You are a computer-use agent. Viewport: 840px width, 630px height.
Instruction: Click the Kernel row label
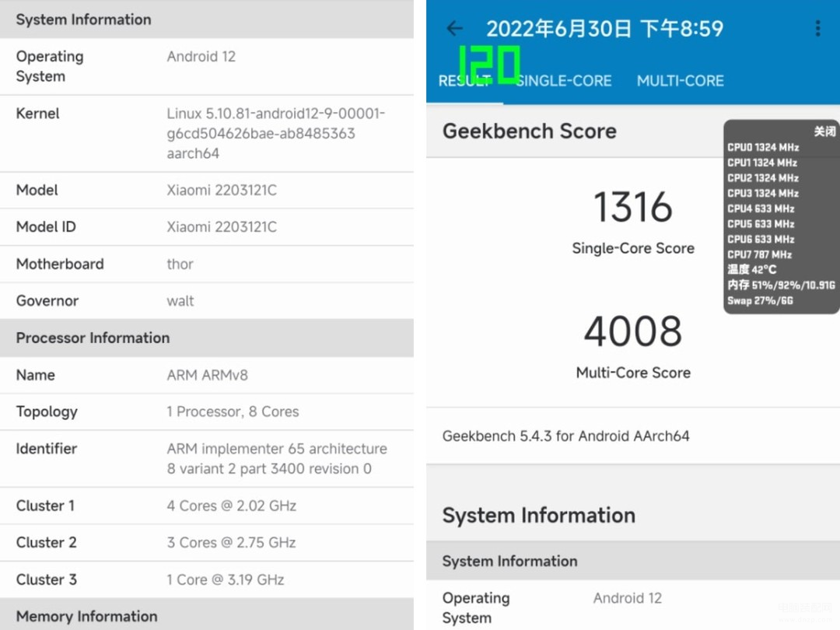coord(37,114)
